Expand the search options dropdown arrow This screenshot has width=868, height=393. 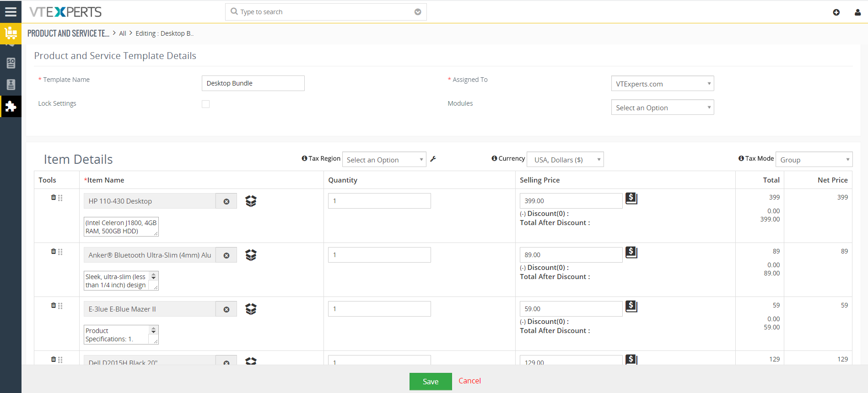pyautogui.click(x=418, y=12)
